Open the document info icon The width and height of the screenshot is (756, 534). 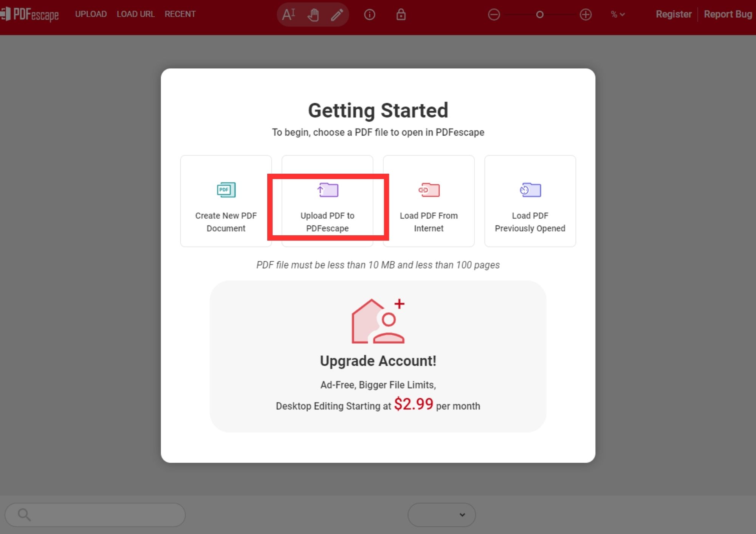pyautogui.click(x=369, y=15)
